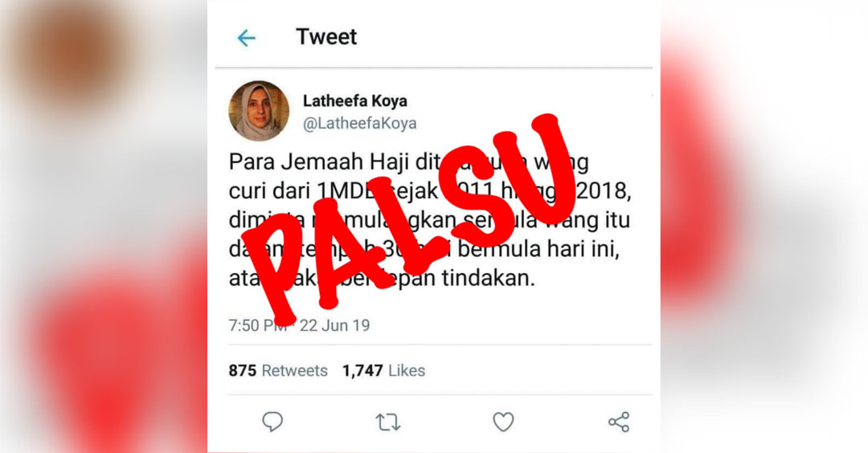Viewport: 868px width, 453px height.
Task: Click the Likes label text
Action: (407, 370)
